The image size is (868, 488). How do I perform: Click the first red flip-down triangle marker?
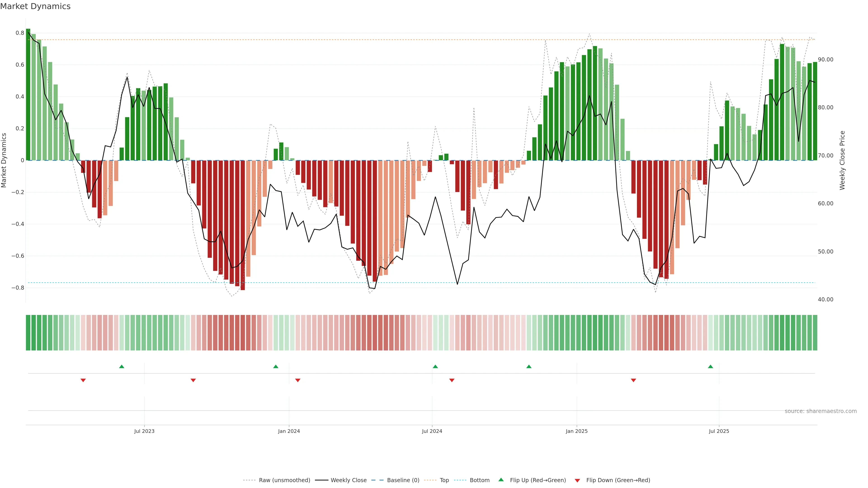coord(83,380)
